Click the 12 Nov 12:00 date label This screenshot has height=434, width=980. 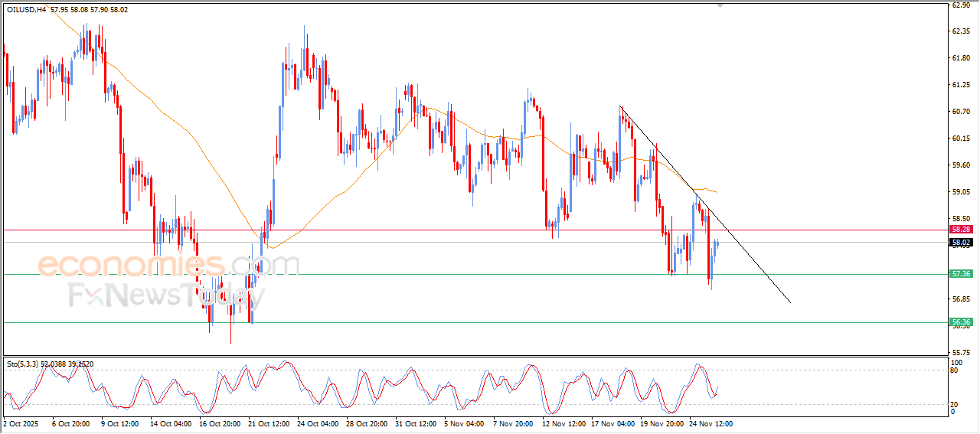click(x=565, y=423)
